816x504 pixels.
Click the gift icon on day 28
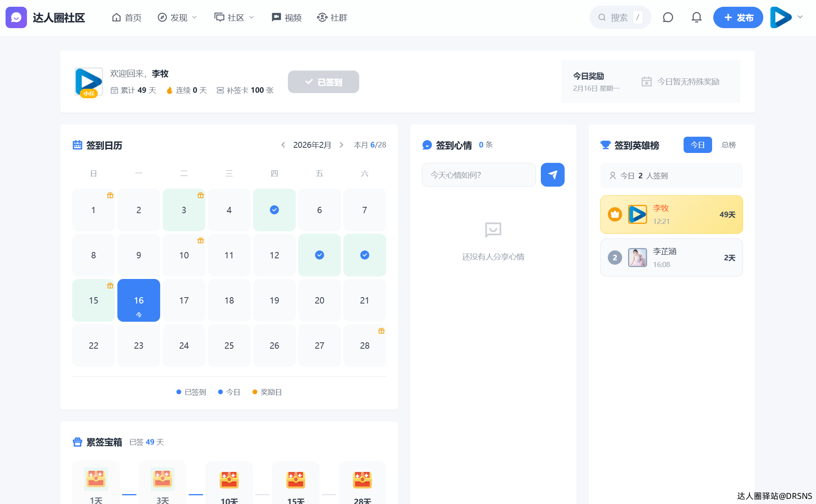[381, 331]
